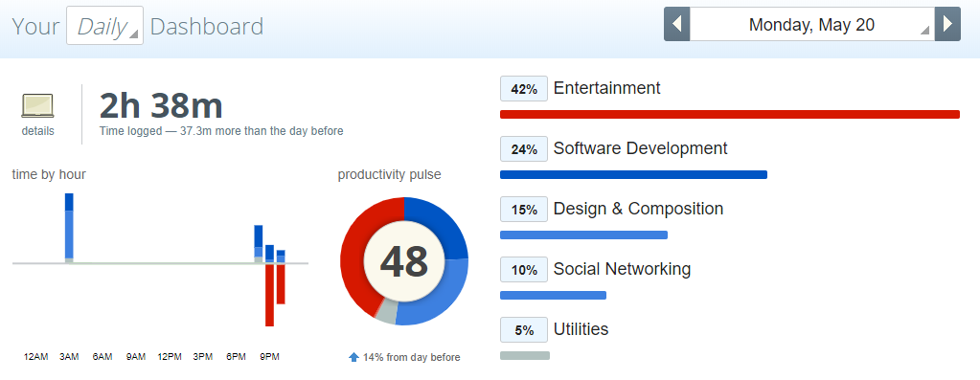Screen dimensions: 980x380
Task: Click the details link under laptop
Action: pyautogui.click(x=37, y=131)
